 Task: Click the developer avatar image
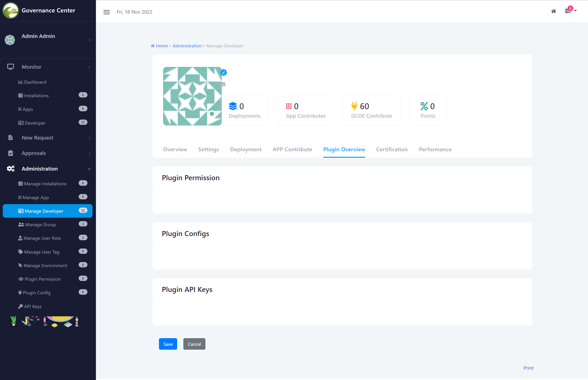(192, 96)
